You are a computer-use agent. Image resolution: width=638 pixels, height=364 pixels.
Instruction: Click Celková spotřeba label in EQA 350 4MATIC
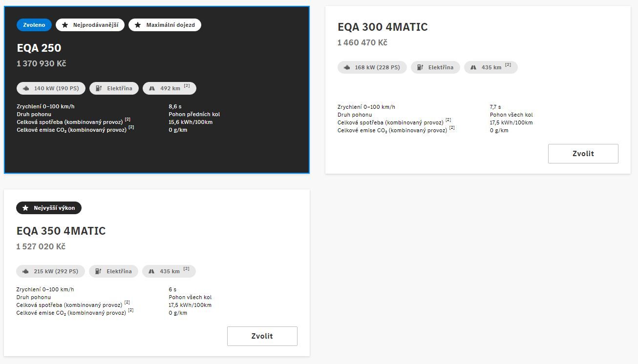click(x=69, y=305)
